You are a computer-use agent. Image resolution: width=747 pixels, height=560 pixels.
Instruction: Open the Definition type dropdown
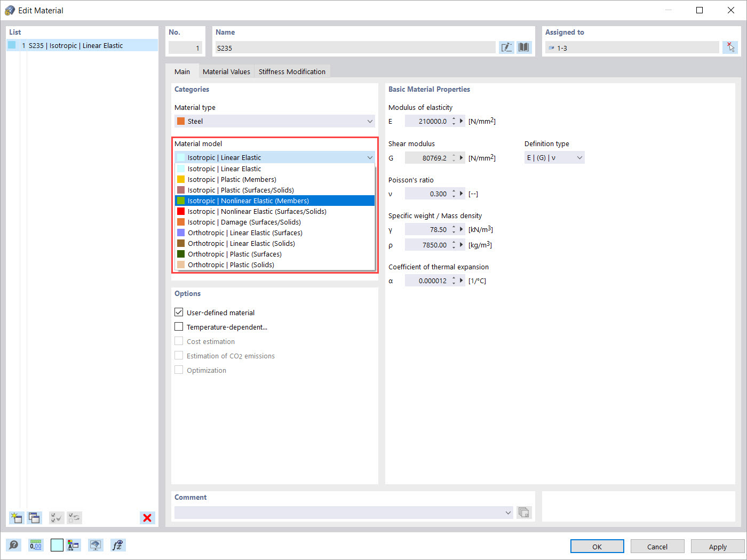(x=554, y=157)
